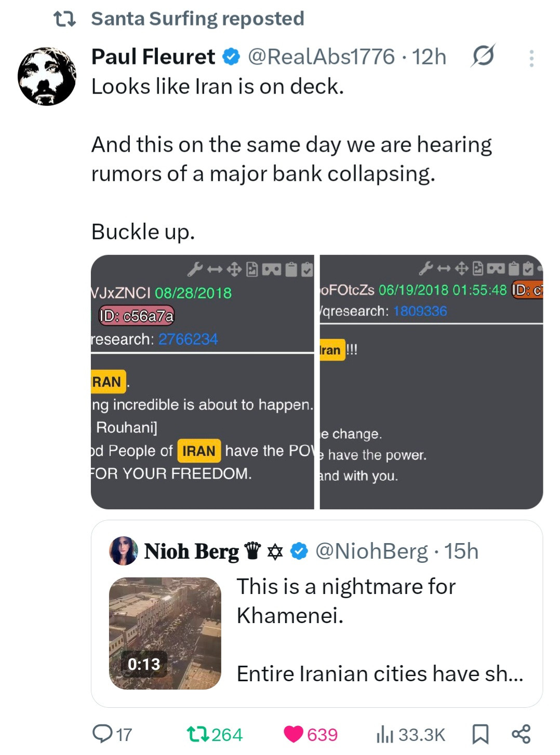The image size is (560, 755).
Task: Click the reply comment bubble icon
Action: pos(102,734)
